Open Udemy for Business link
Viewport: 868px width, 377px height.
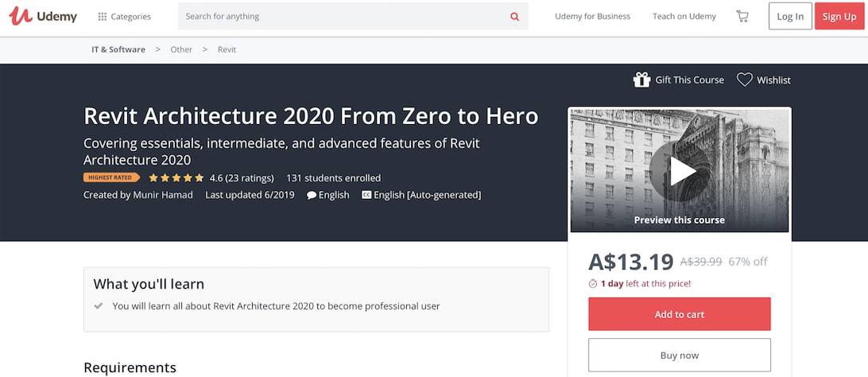(592, 17)
